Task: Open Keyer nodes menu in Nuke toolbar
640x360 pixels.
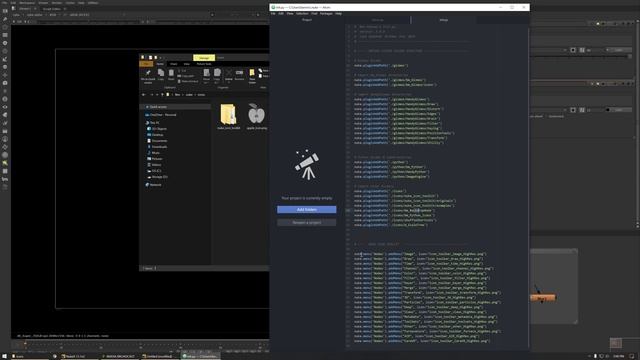Action: point(5,59)
